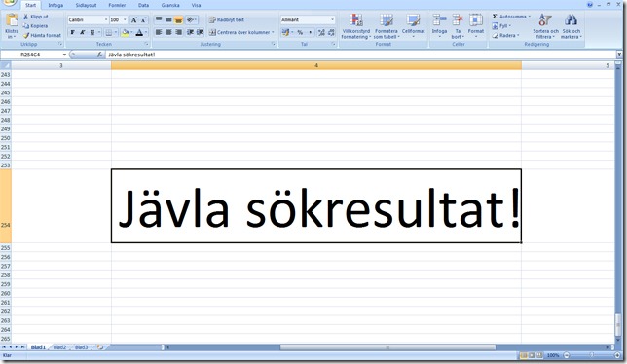Open Centrera över kolumner dropdown arrow

click(x=274, y=32)
